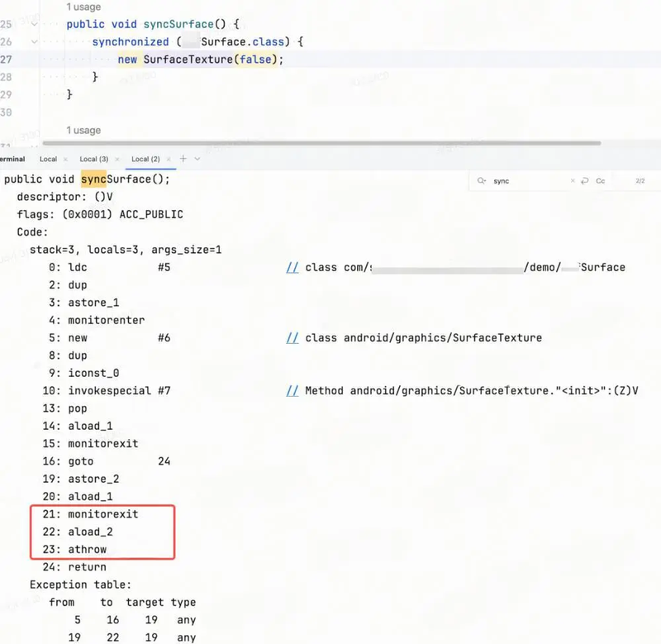Close the Local terminal tab
The height and width of the screenshot is (644, 661).
pos(65,159)
